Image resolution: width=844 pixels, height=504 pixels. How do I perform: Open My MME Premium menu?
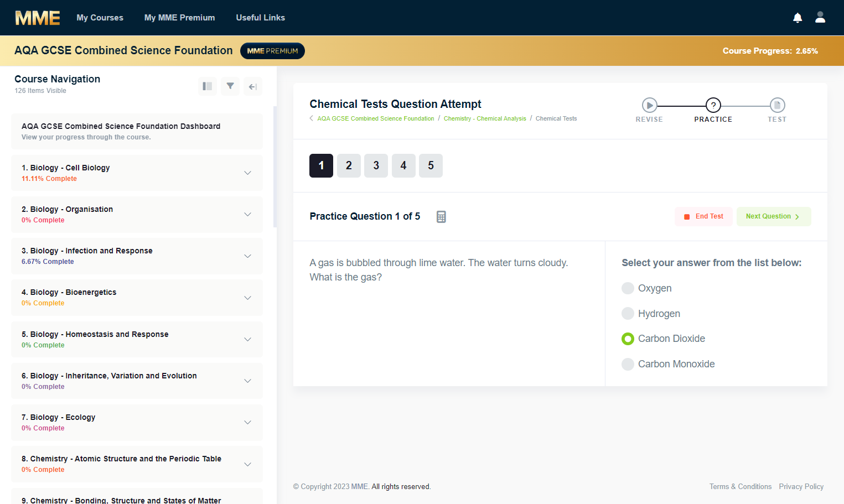179,18
